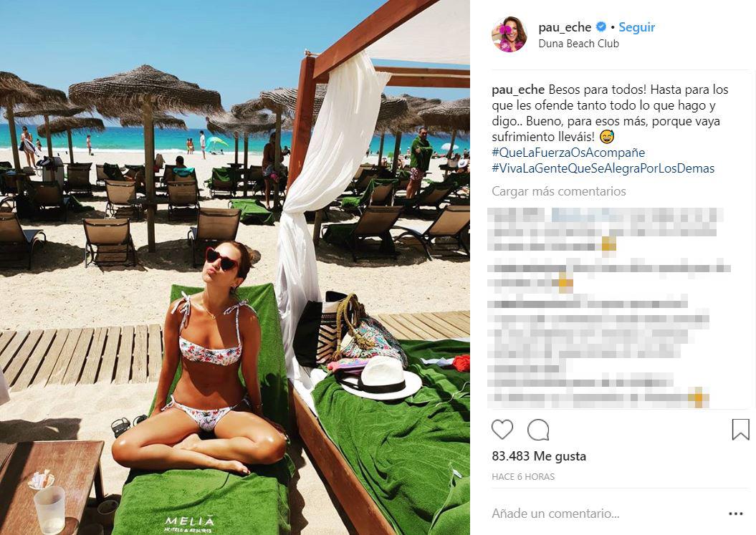Open comments with the speech bubble icon
Image resolution: width=756 pixels, height=535 pixels.
point(538,430)
